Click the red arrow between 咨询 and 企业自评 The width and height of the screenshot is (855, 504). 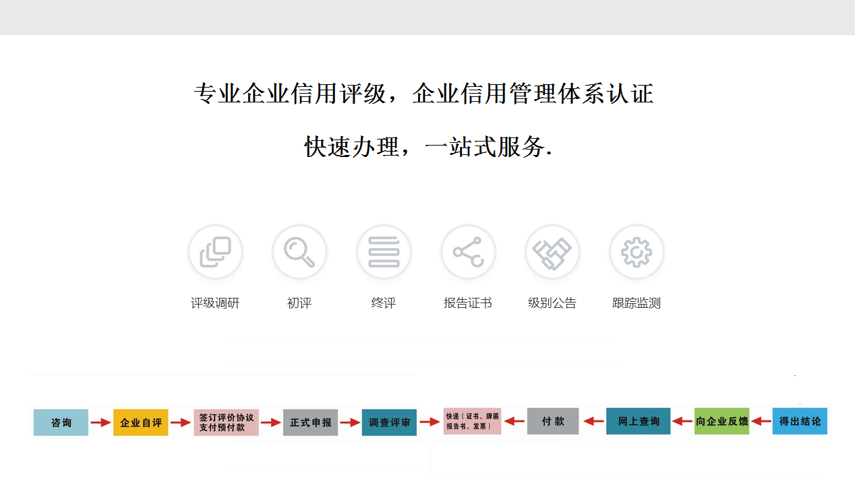point(100,422)
